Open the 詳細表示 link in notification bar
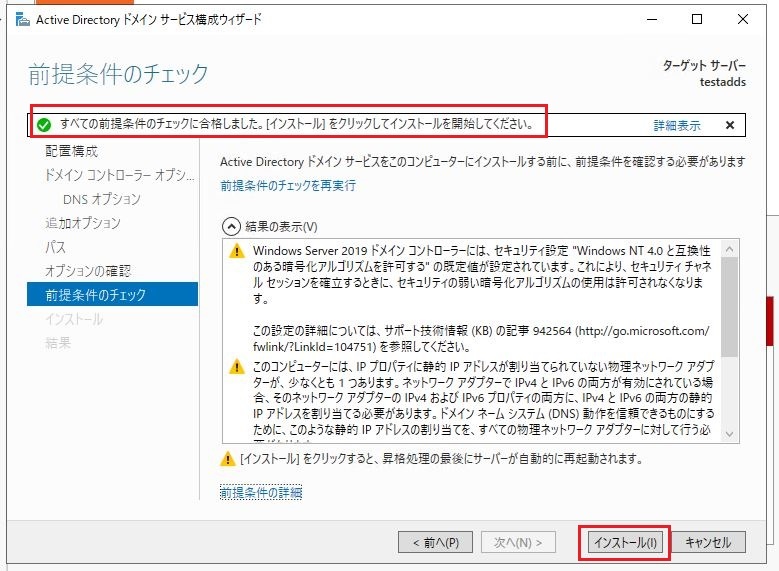The height and width of the screenshot is (571, 779). tap(677, 125)
